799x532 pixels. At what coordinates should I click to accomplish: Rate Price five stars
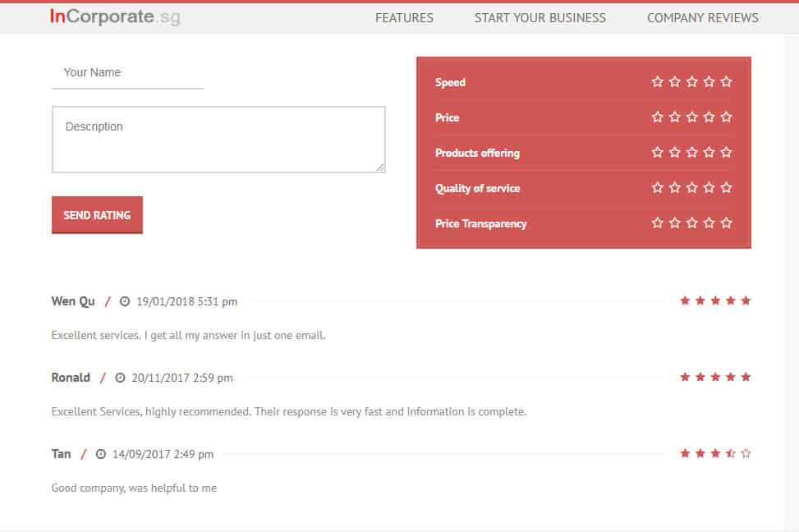[x=727, y=117]
